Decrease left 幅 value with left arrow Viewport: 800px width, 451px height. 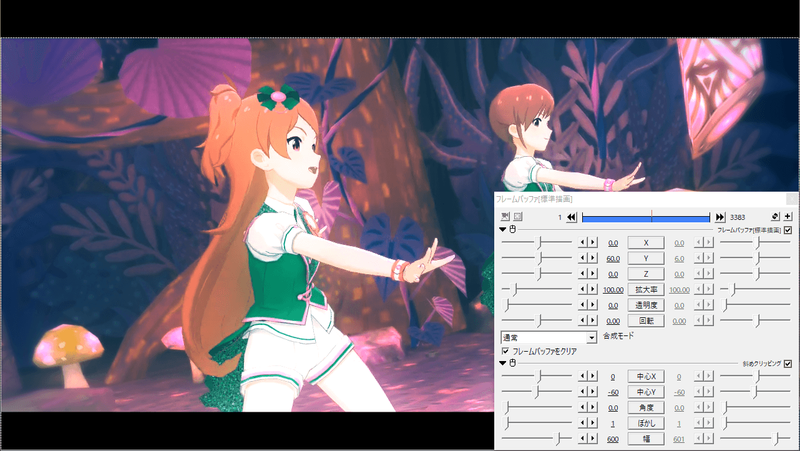click(x=582, y=439)
